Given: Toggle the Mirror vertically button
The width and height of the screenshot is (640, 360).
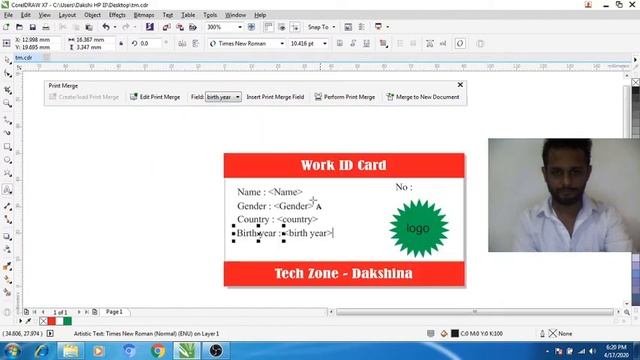Looking at the screenshot, I should click(x=196, y=43).
